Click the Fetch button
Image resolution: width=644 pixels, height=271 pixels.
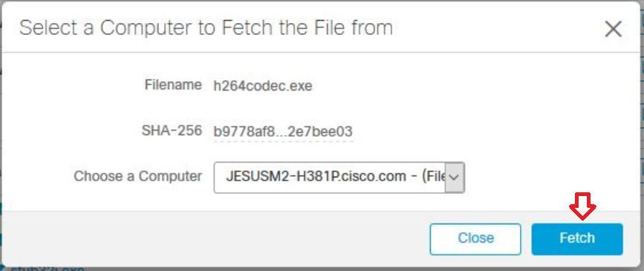(577, 238)
